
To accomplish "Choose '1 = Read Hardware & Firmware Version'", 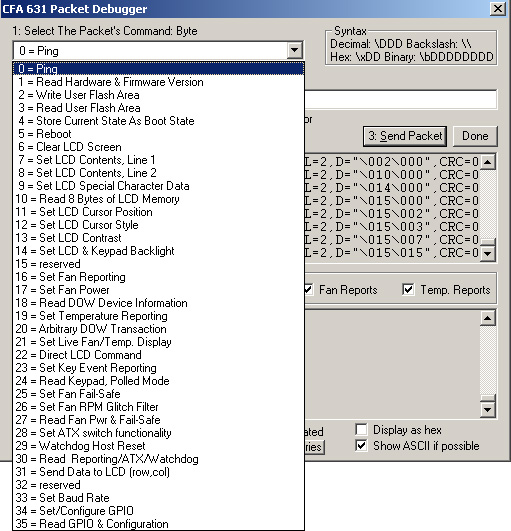I will pos(158,82).
